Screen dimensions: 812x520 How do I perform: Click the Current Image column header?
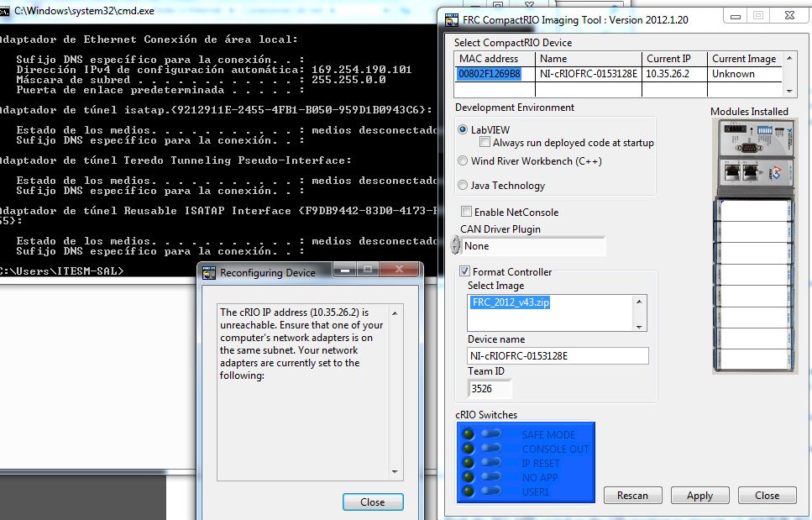click(x=745, y=59)
